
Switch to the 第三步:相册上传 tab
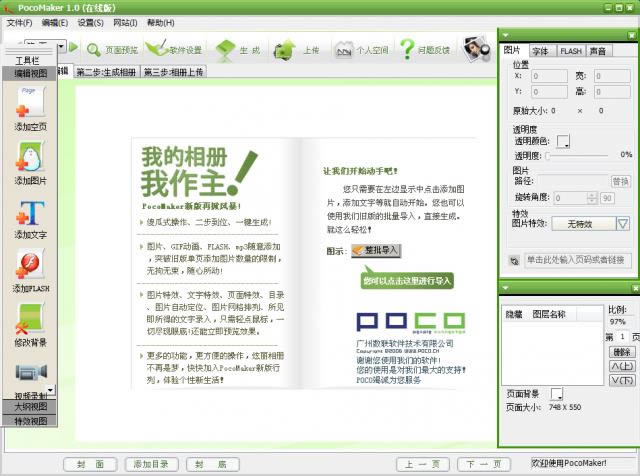(x=175, y=72)
